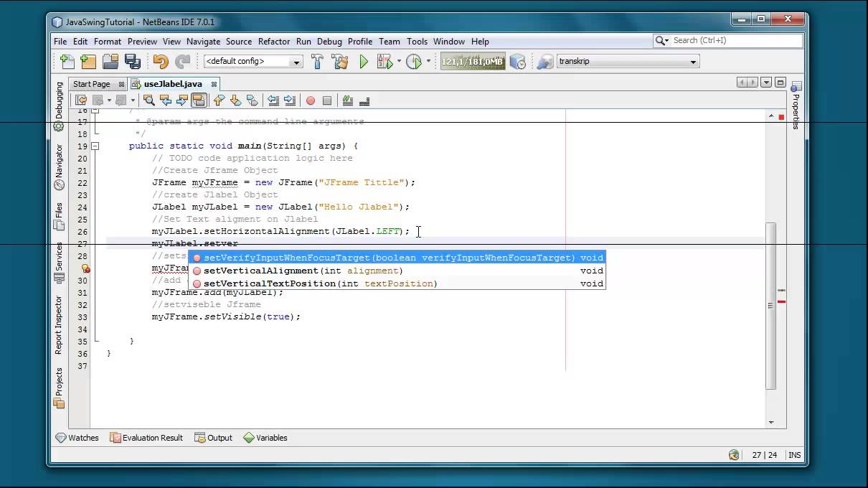Screen dimensions: 868x488
Task: Open the Properties side panel
Action: click(795, 106)
